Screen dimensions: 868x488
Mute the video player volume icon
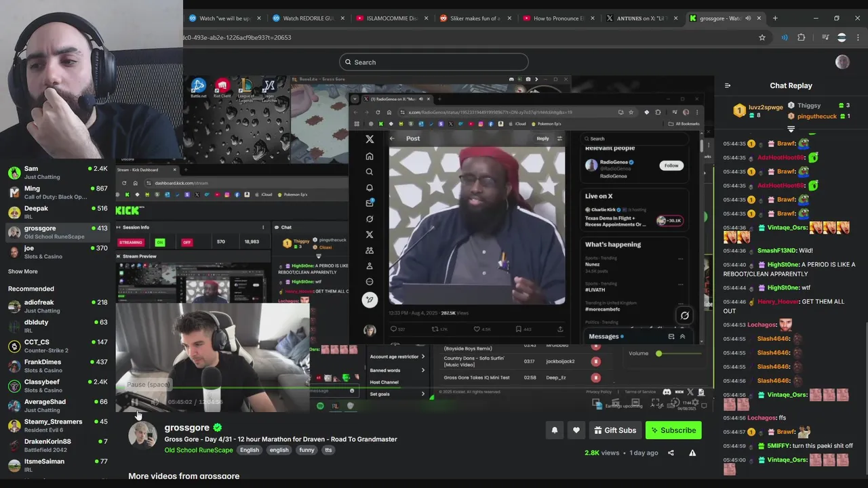click(155, 402)
